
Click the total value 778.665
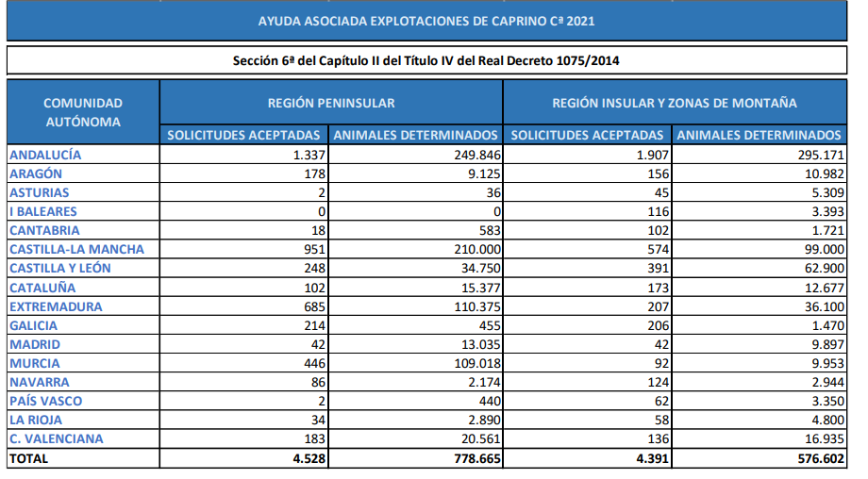click(477, 458)
